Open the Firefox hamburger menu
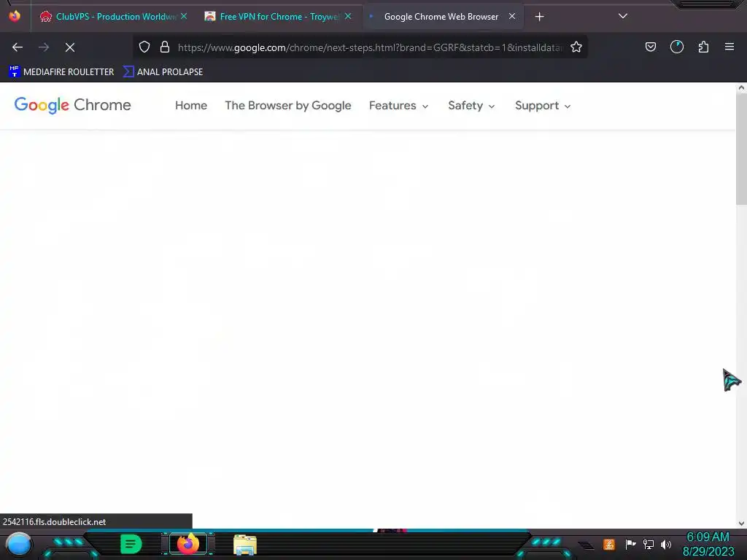The width and height of the screenshot is (747, 560). pos(729,47)
